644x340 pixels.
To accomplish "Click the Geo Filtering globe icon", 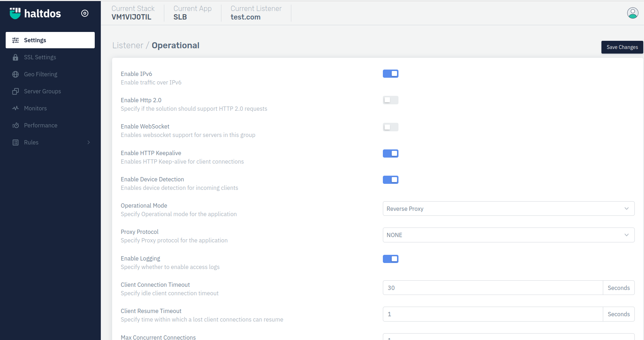I will pos(16,74).
